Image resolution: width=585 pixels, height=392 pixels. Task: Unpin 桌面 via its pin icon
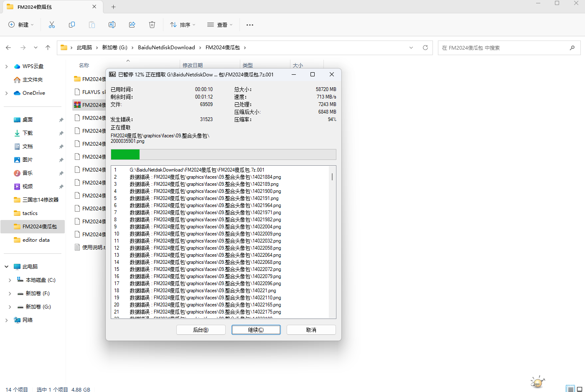pos(61,120)
